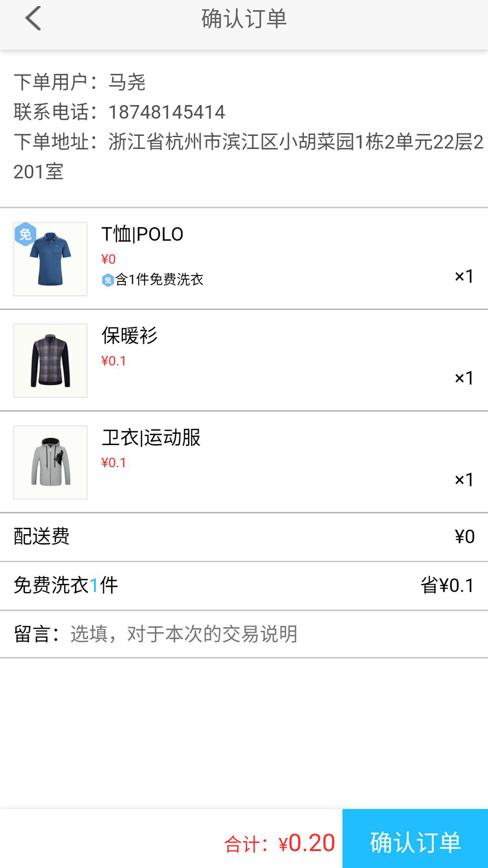Select the T恤|POLO item title
The height and width of the screenshot is (868, 488).
coord(142,234)
